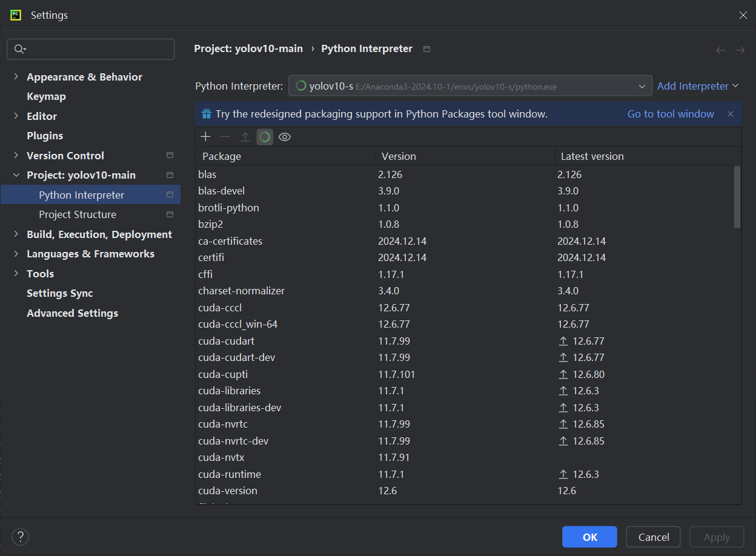Image resolution: width=756 pixels, height=556 pixels.
Task: Click the uninstall package minus icon
Action: click(225, 137)
